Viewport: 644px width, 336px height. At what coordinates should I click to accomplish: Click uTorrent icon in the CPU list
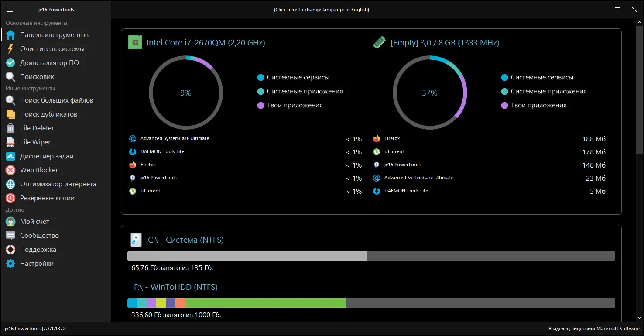tap(133, 191)
